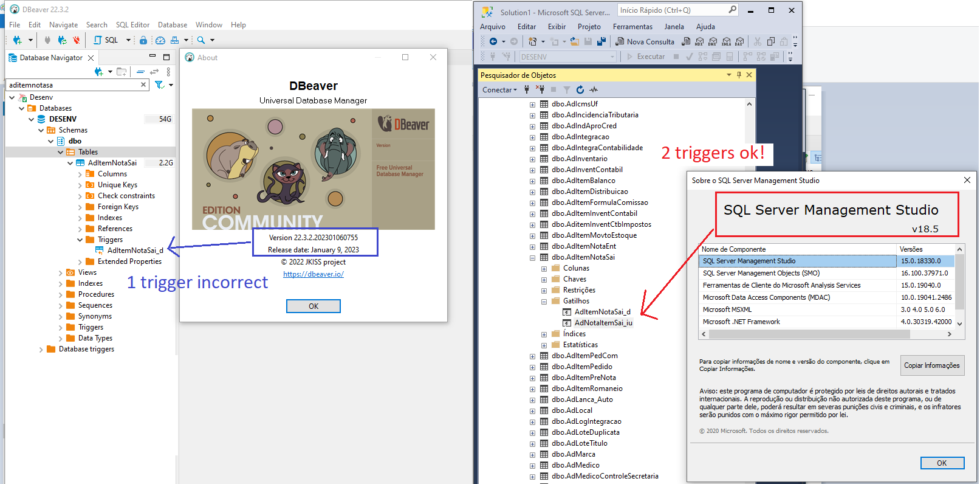Expand the Columns folder in DBeaver
980x484 pixels.
pos(80,175)
